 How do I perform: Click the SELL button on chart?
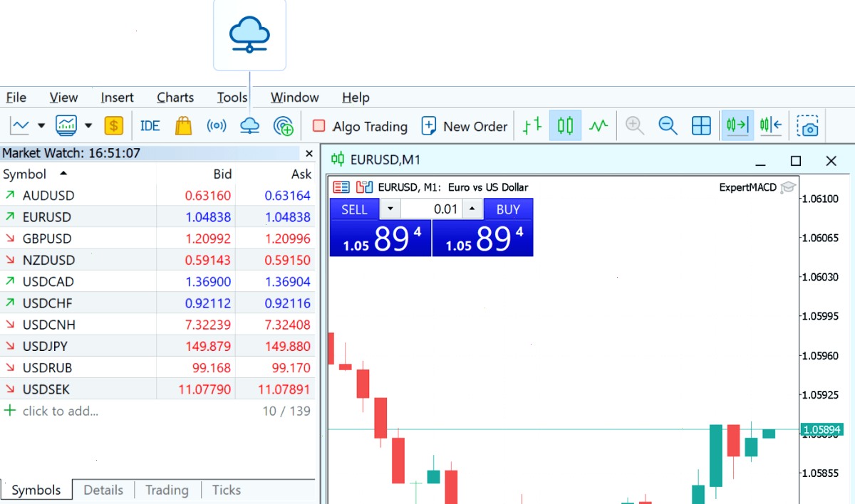click(354, 209)
